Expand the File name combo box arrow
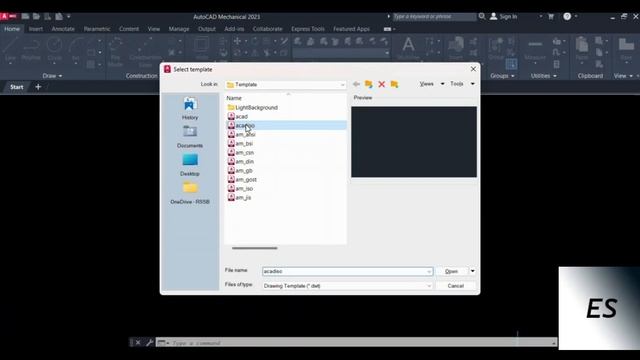The image size is (640, 360). coord(429,271)
